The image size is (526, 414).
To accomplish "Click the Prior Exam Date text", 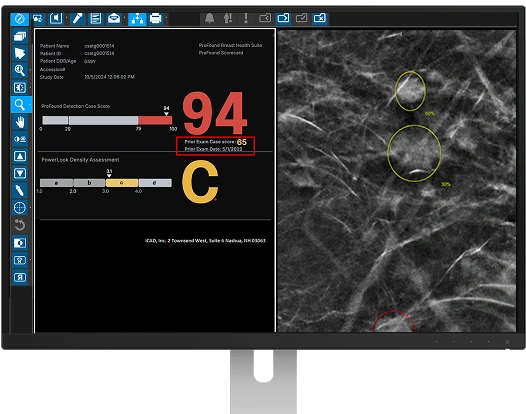I will pyautogui.click(x=213, y=149).
